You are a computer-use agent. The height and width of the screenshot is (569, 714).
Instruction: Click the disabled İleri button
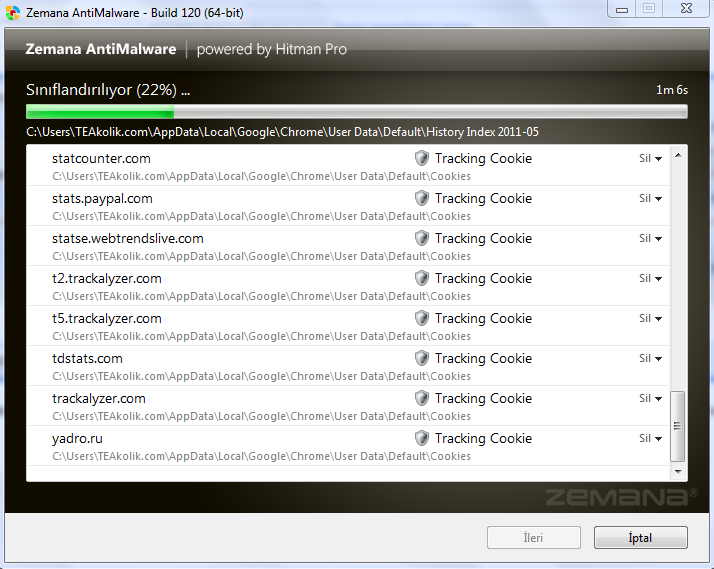coord(534,538)
